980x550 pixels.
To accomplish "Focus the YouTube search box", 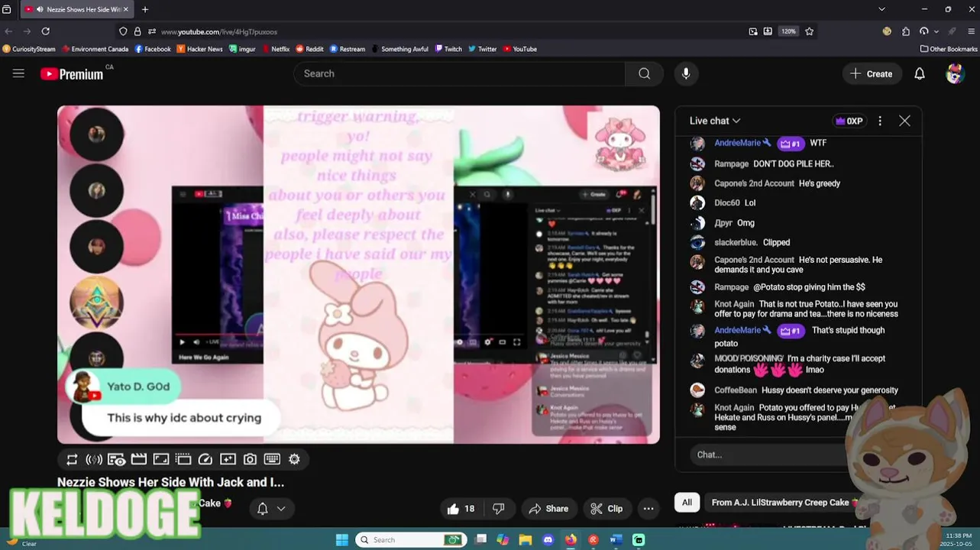I will (459, 73).
